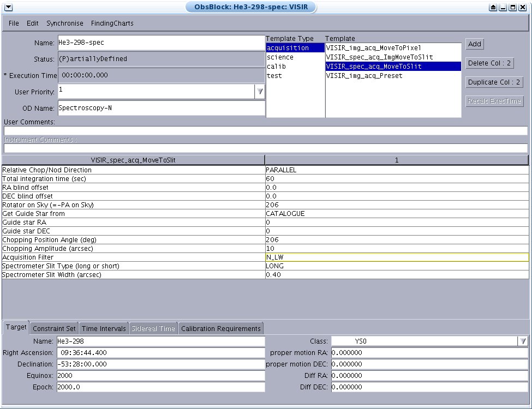Image resolution: width=532 pixels, height=409 pixels.
Task: Select VISIR_img_acq_Preset template
Action: click(393, 76)
